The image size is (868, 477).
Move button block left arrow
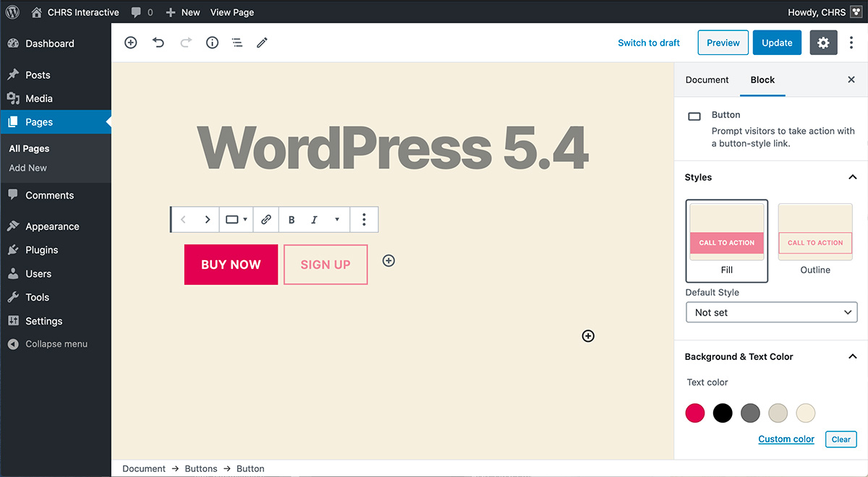(184, 220)
